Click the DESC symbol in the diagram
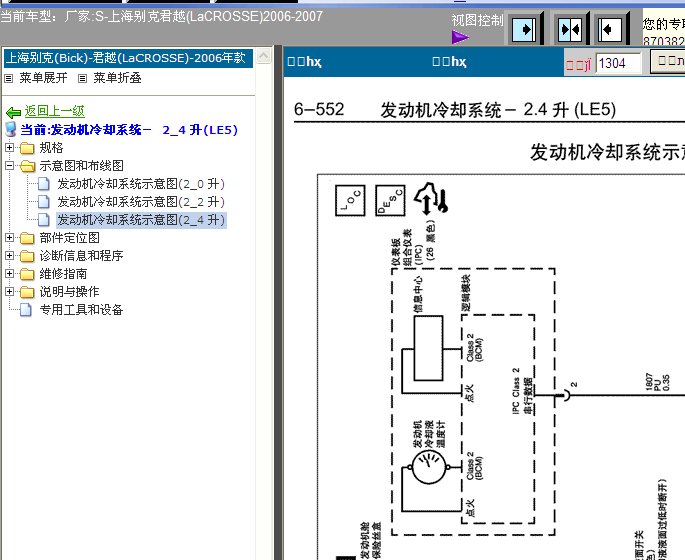The height and width of the screenshot is (560, 685). (x=390, y=200)
